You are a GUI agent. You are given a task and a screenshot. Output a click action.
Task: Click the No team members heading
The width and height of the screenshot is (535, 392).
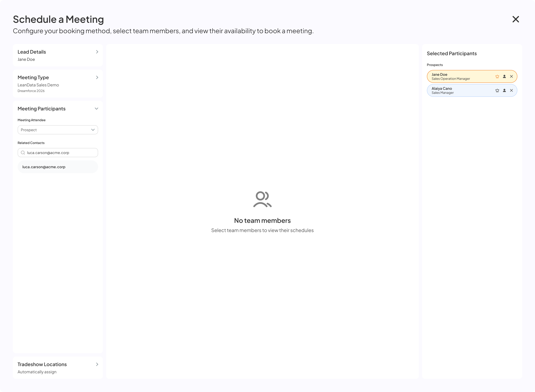262,220
